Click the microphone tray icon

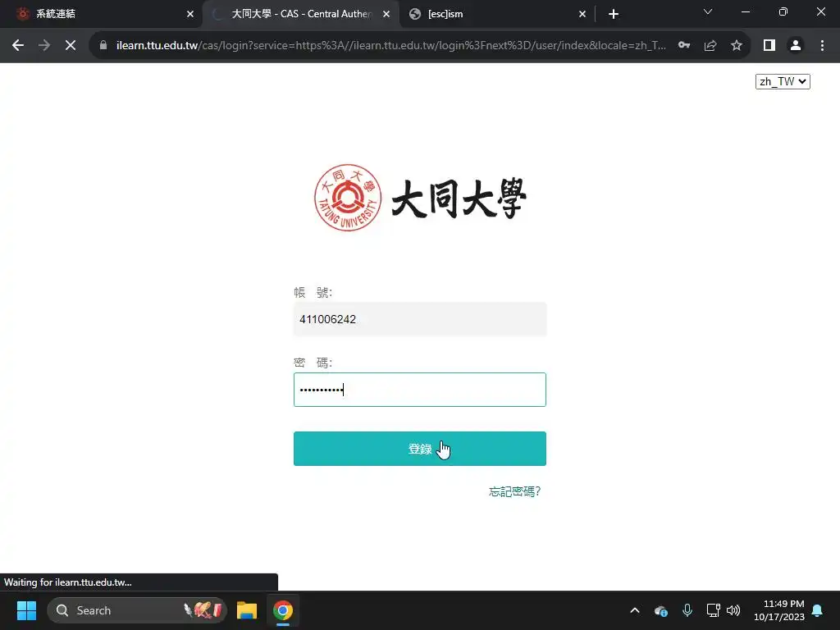[687, 610]
